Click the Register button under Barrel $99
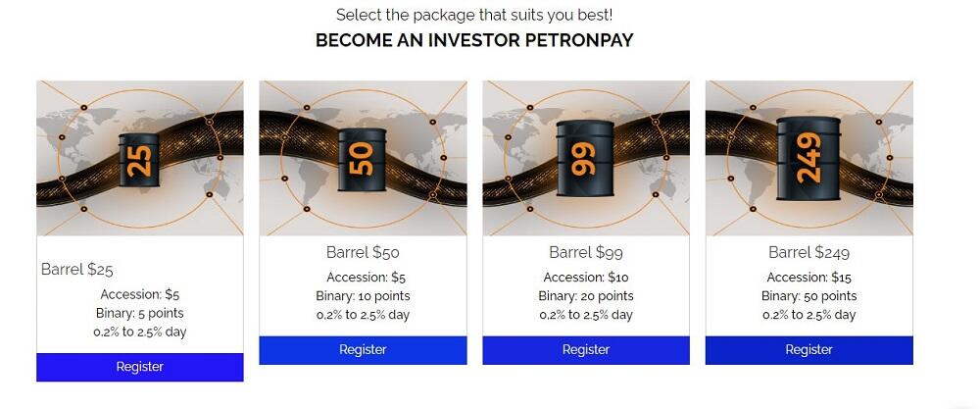The height and width of the screenshot is (409, 980). [x=586, y=350]
